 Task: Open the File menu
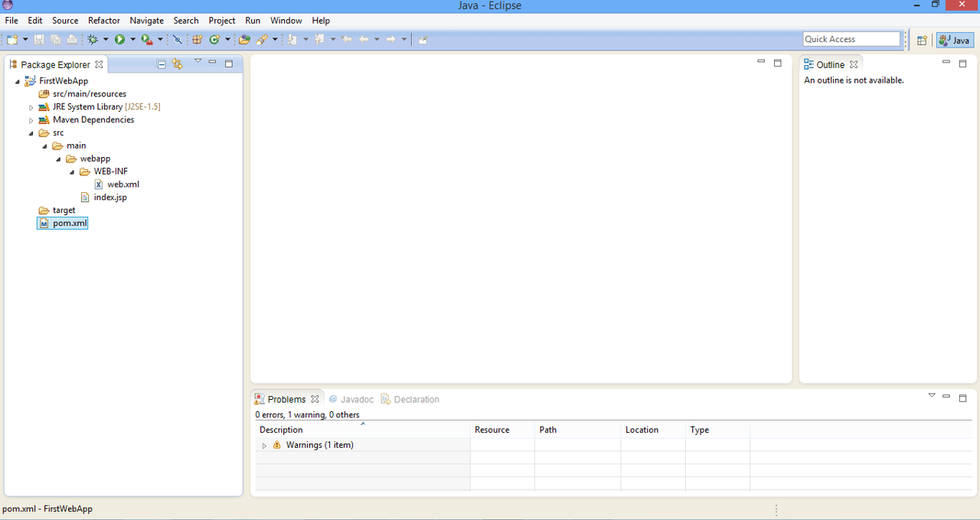click(11, 21)
